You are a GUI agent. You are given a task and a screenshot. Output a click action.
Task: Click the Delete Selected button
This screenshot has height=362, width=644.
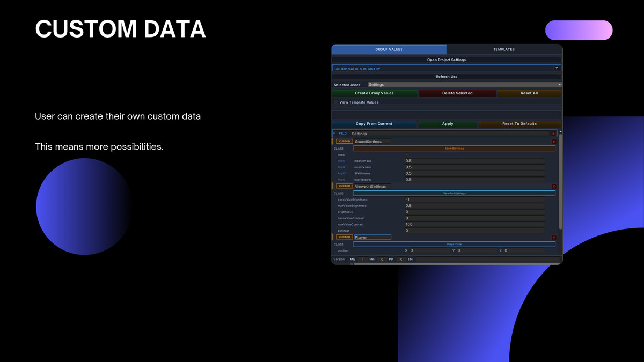[x=457, y=93]
